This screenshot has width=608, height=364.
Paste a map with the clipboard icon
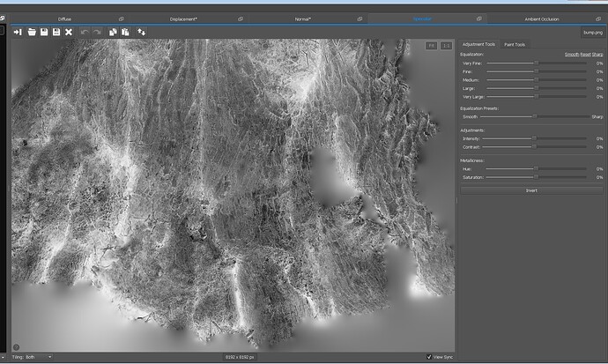[x=125, y=33]
